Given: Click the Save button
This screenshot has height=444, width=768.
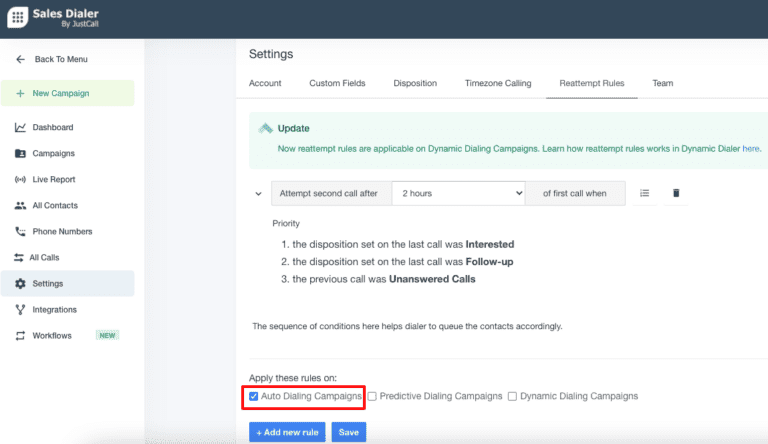Looking at the screenshot, I should coord(349,432).
